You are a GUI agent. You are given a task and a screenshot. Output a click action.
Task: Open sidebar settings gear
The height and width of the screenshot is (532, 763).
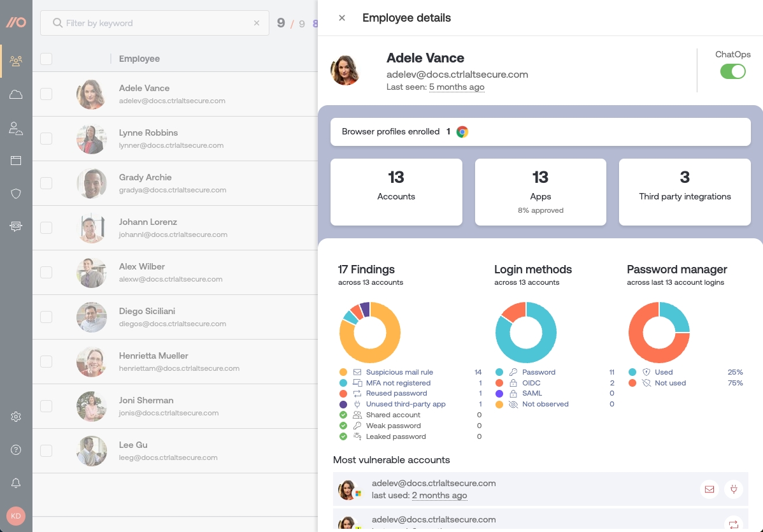click(15, 417)
